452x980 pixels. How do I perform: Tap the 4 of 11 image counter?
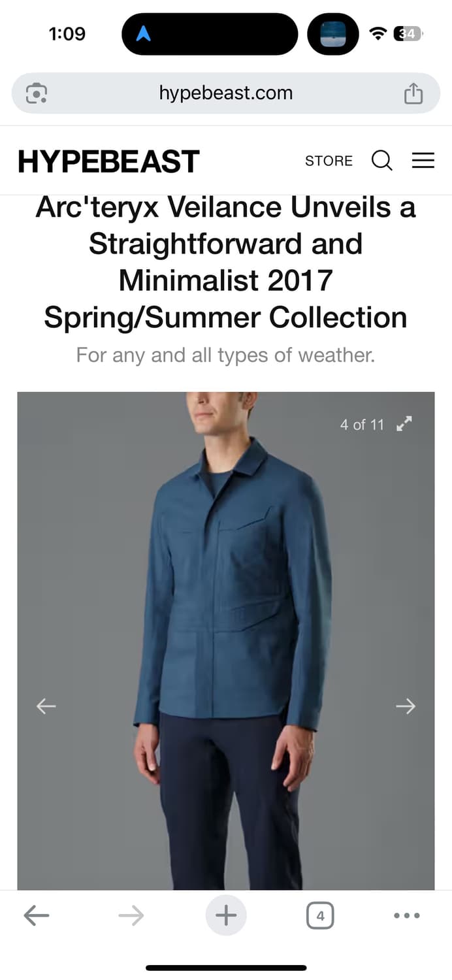pos(362,425)
